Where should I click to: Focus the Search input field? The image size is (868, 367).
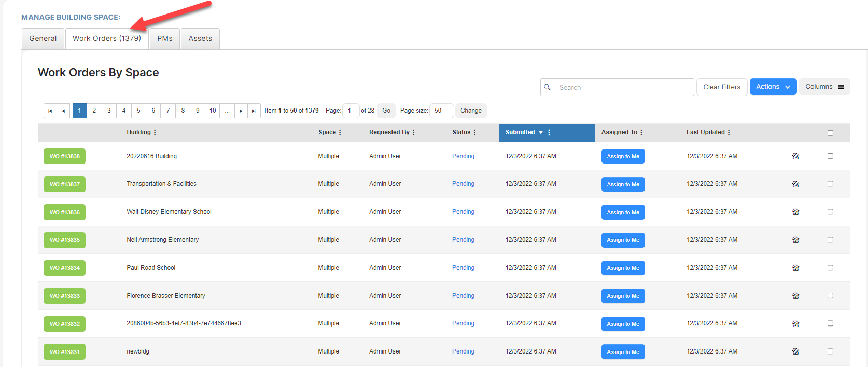point(617,87)
